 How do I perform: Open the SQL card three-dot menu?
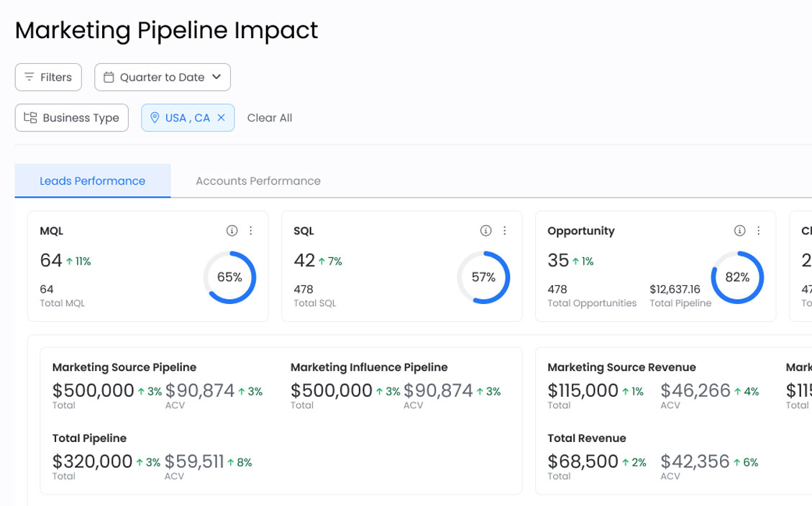[x=505, y=231]
